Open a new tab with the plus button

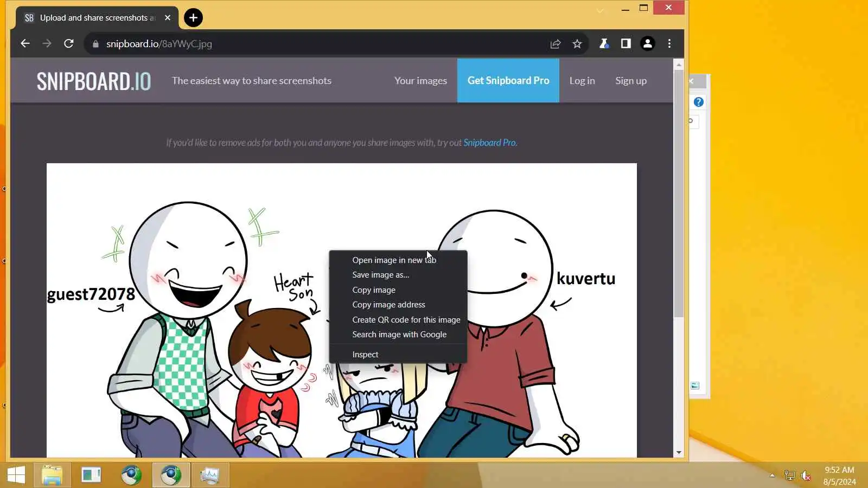(193, 18)
